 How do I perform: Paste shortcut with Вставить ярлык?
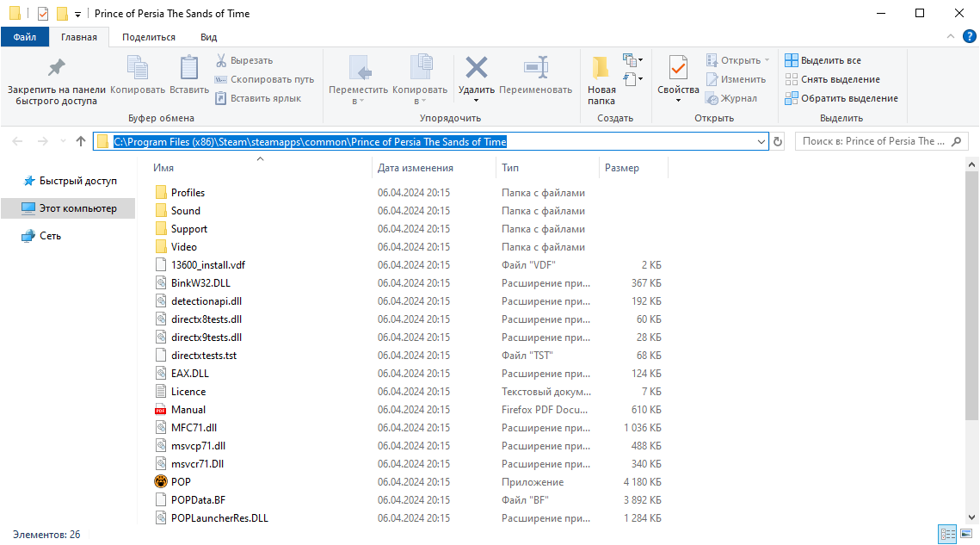[258, 98]
